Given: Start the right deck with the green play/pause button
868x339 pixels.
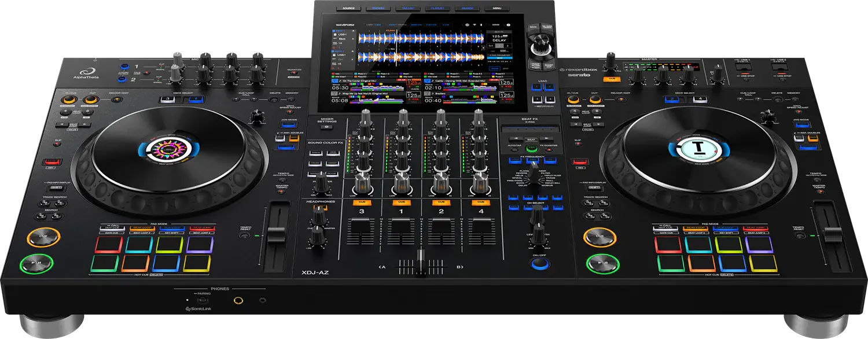Looking at the screenshot, I should pyautogui.click(x=603, y=265).
